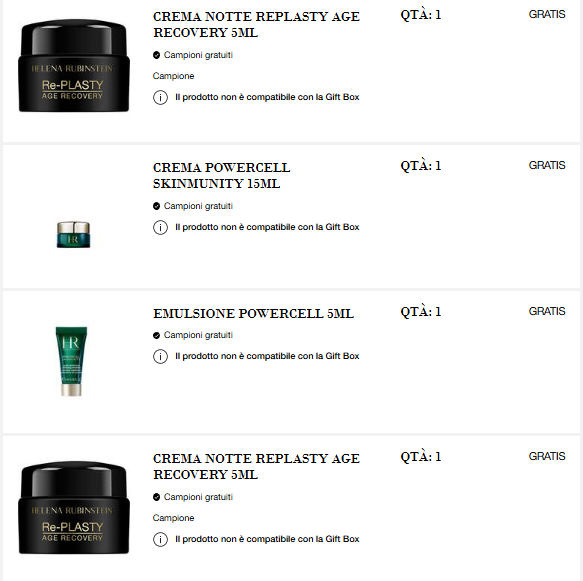
Task: Open last Crema Notte Replasty Age Recovery title
Action: click(x=256, y=467)
